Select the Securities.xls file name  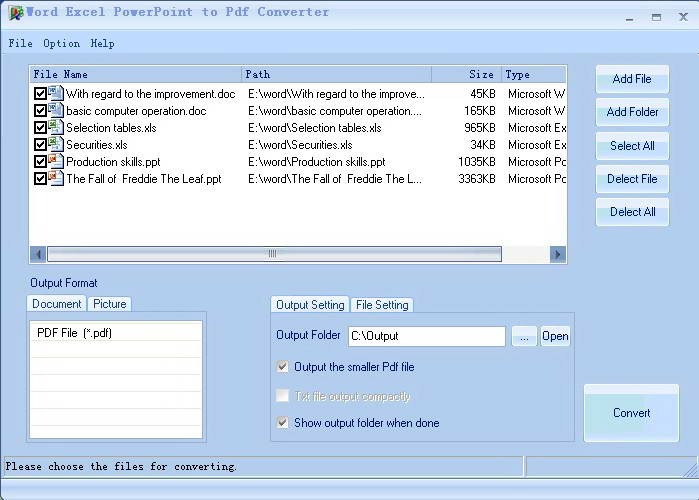pyautogui.click(x=97, y=145)
